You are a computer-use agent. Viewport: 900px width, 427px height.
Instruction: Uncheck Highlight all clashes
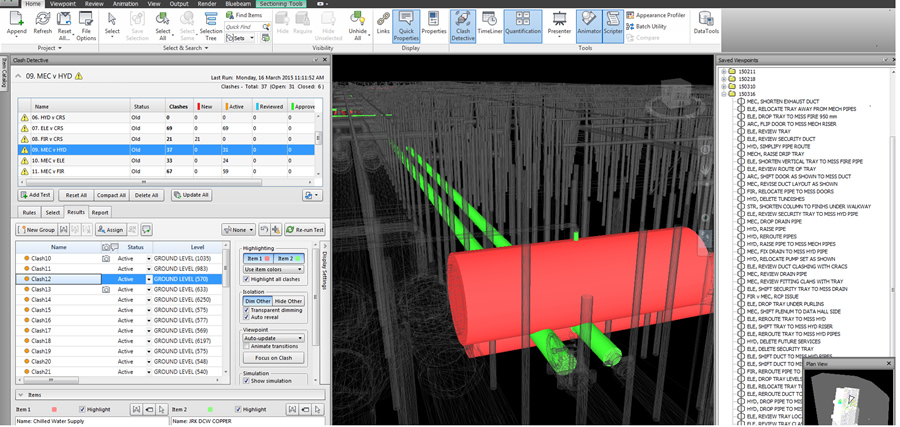coord(248,279)
